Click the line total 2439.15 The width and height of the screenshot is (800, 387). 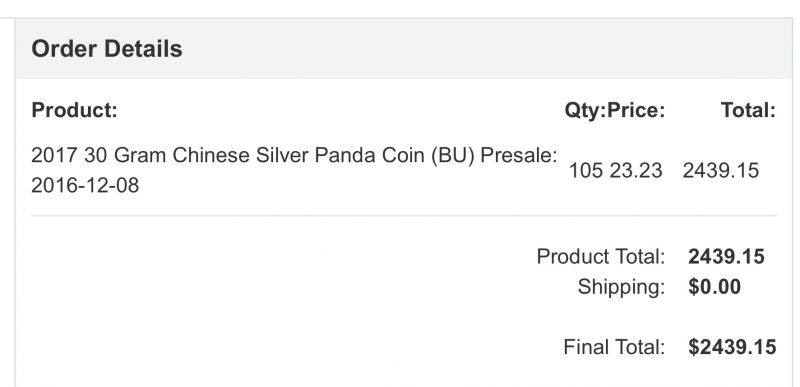[x=721, y=170]
